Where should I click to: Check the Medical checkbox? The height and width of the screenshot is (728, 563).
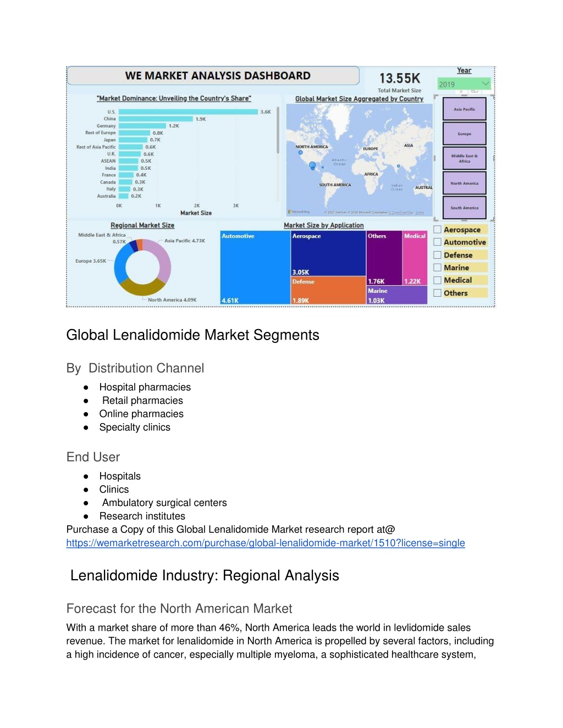438,280
